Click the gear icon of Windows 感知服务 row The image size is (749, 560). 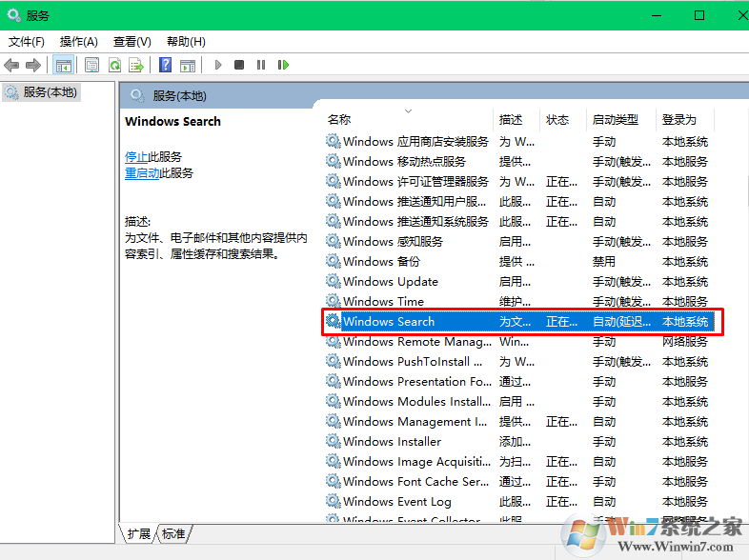334,241
